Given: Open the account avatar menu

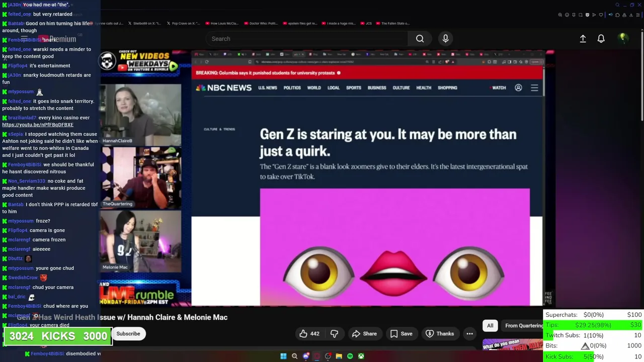Looking at the screenshot, I should (623, 38).
